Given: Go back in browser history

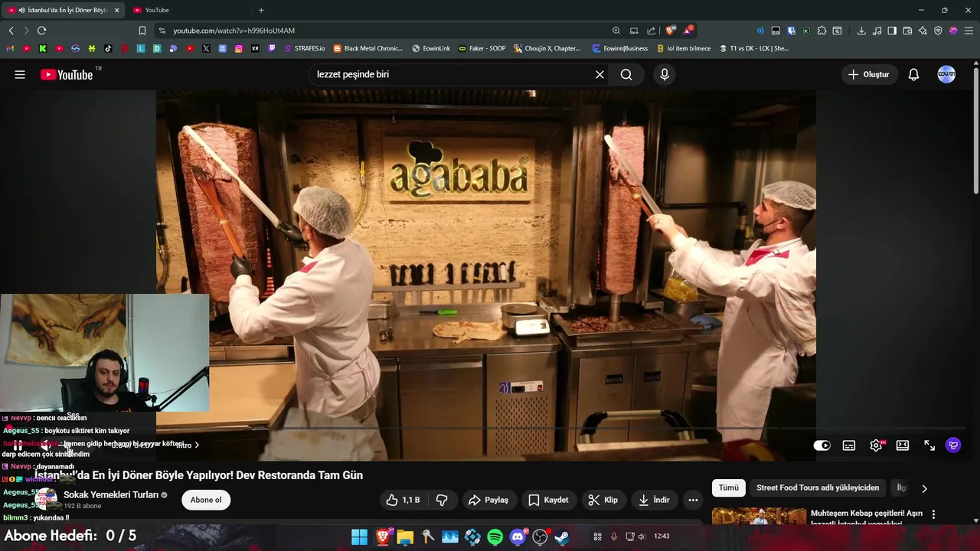Looking at the screenshot, I should tap(11, 31).
